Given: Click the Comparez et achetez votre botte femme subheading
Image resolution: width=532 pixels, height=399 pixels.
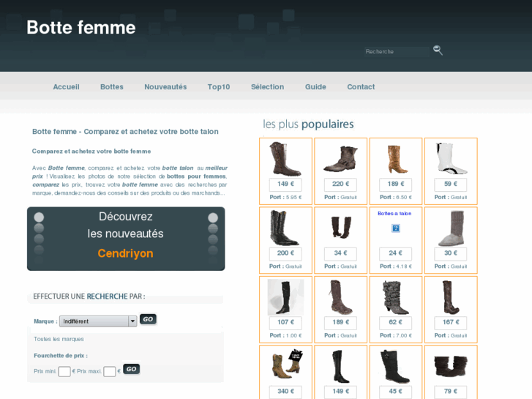Looking at the screenshot, I should point(91,152).
